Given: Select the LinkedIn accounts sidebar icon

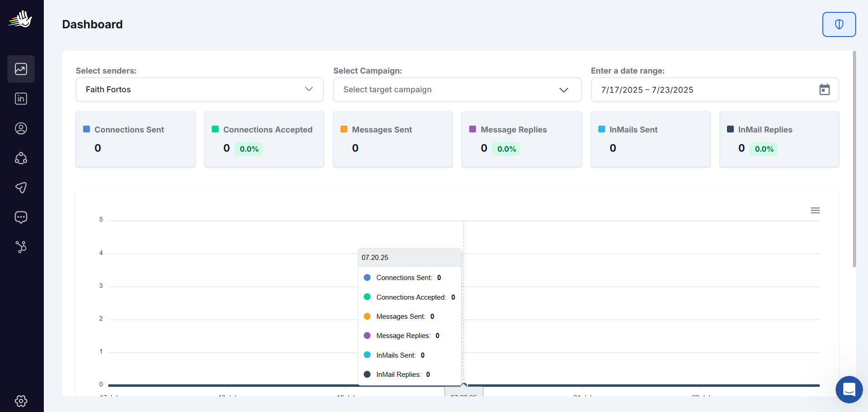Looking at the screenshot, I should [21, 98].
